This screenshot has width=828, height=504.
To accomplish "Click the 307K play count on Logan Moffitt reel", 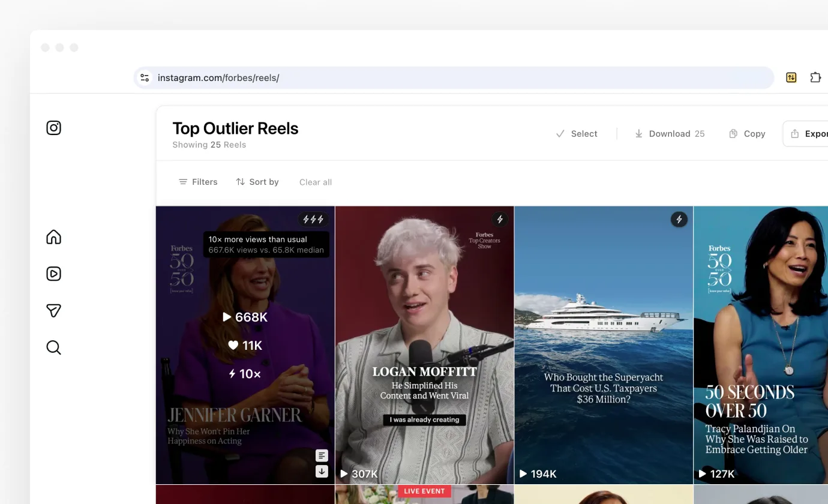I will point(359,474).
